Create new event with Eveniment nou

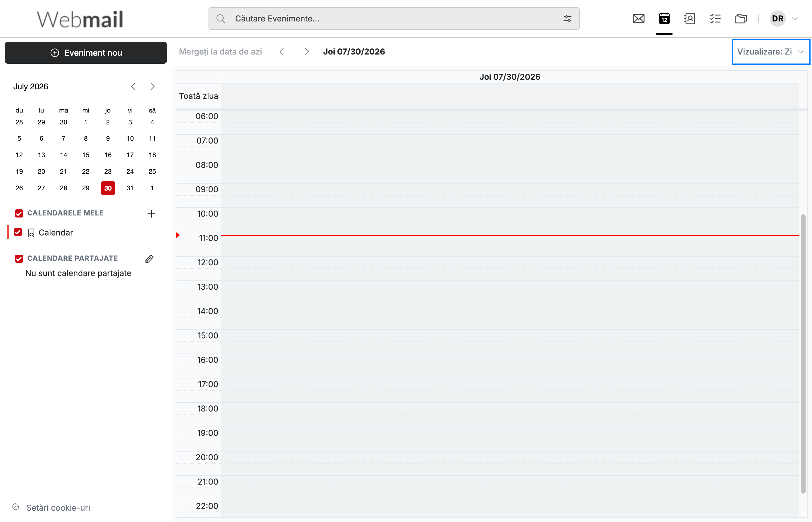(x=86, y=53)
